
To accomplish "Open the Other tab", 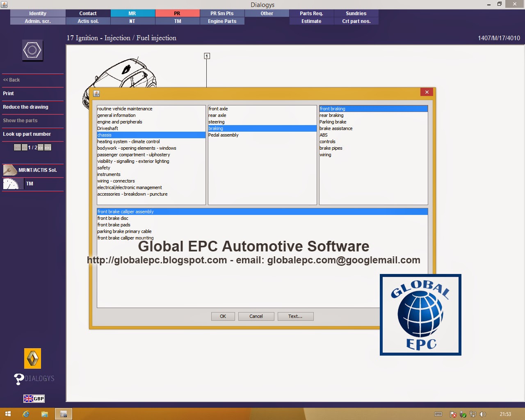I will point(267,14).
